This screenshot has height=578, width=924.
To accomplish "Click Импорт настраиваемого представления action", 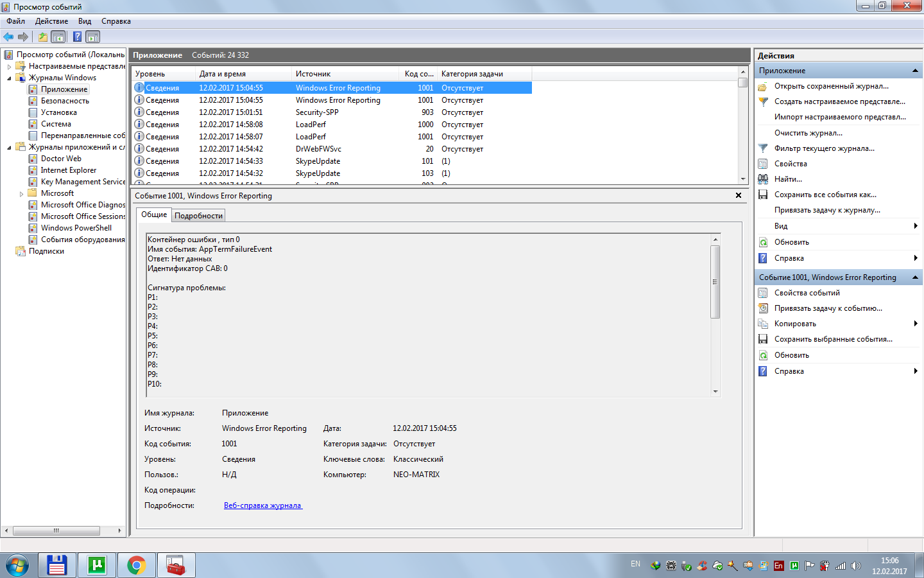I will pos(840,117).
